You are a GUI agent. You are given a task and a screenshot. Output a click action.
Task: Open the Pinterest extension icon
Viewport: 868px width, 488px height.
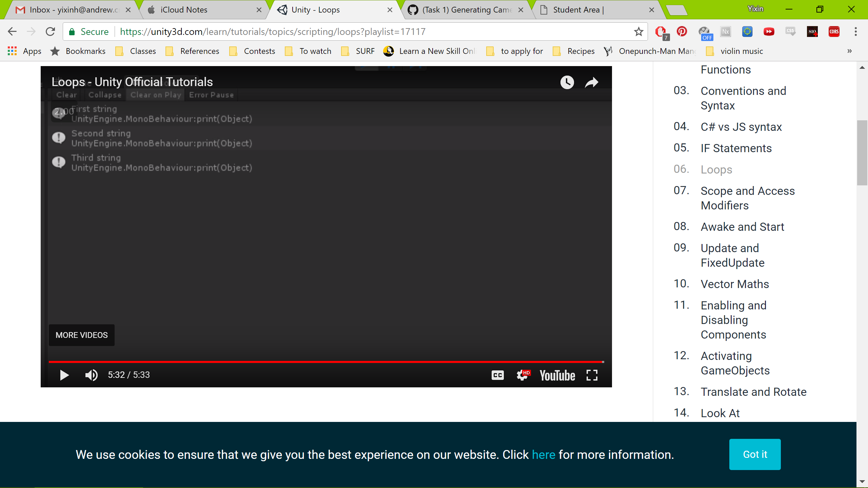point(682,32)
